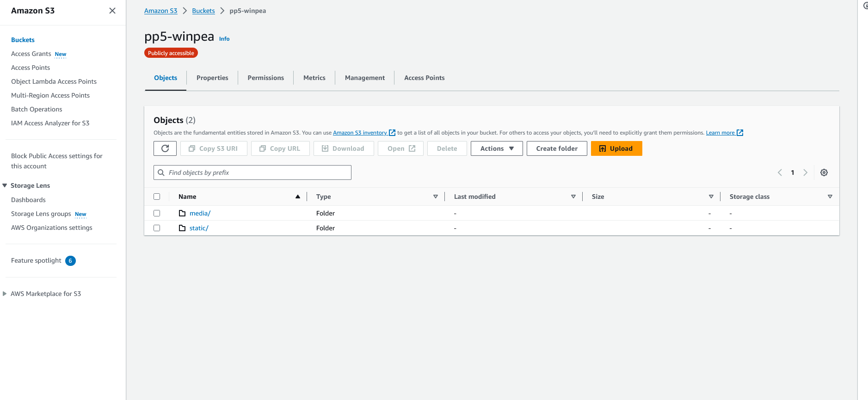Open the static/ folder link

click(199, 228)
